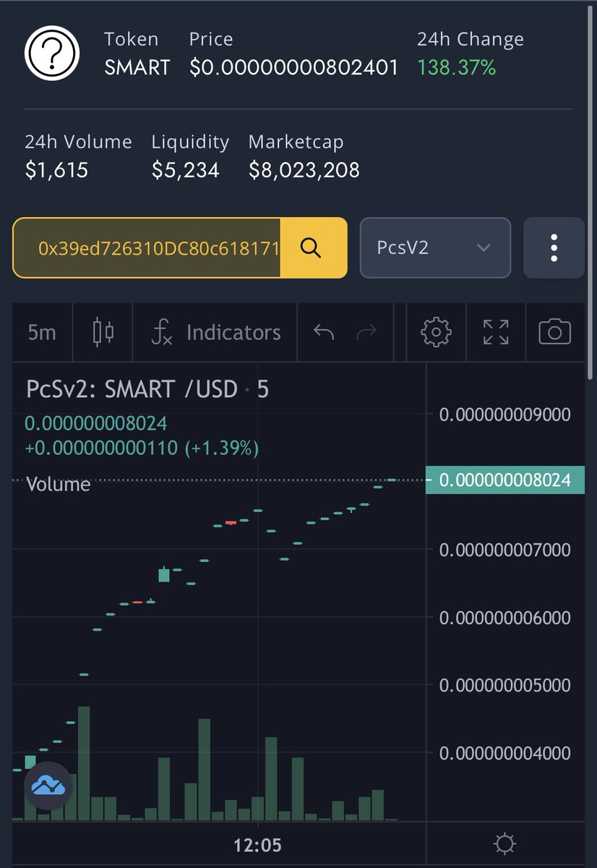Change the 5m time interval
The width and height of the screenshot is (597, 868).
[x=42, y=333]
